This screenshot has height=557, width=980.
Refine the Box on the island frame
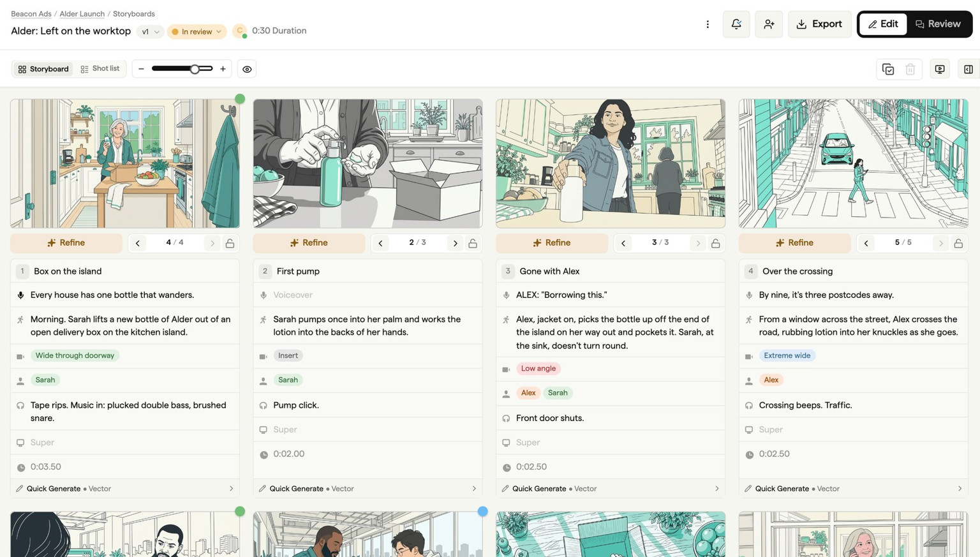66,243
